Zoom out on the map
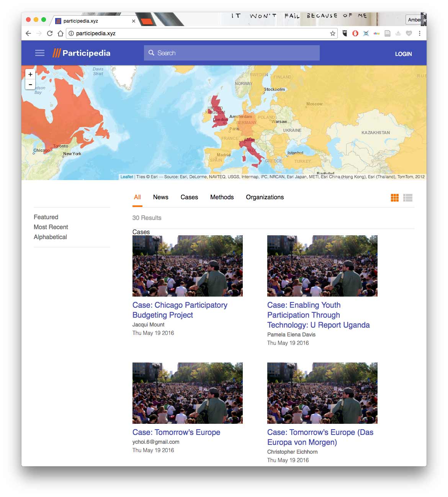 point(30,84)
